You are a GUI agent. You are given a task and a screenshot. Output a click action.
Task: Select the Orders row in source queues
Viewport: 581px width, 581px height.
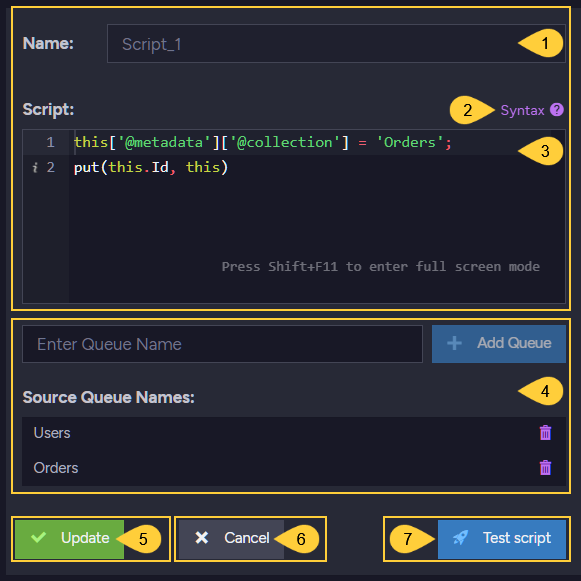coord(294,468)
